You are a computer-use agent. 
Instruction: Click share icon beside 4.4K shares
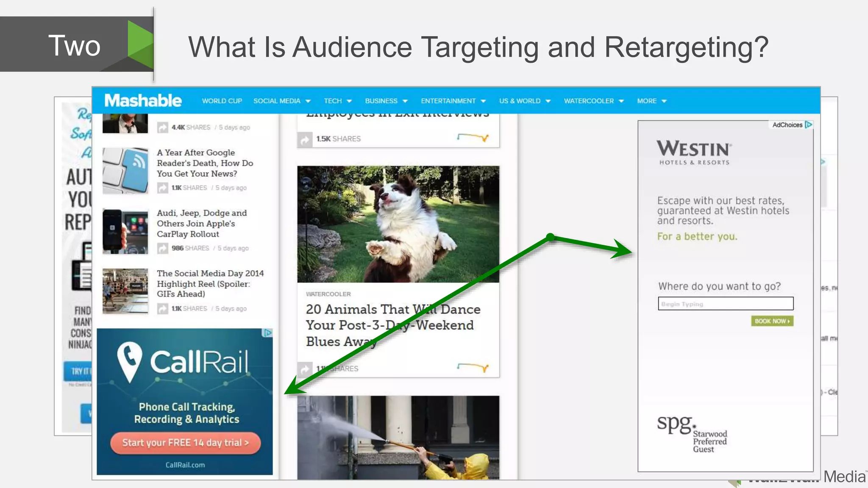(162, 128)
